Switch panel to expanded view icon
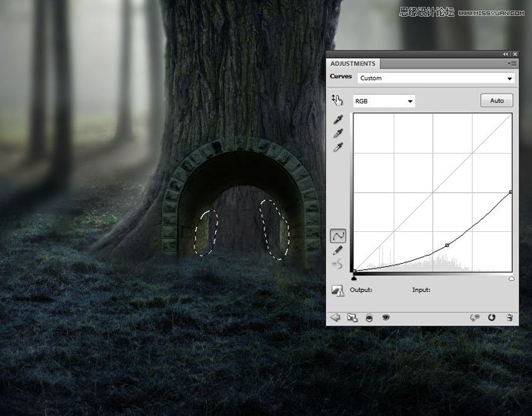 352,318
